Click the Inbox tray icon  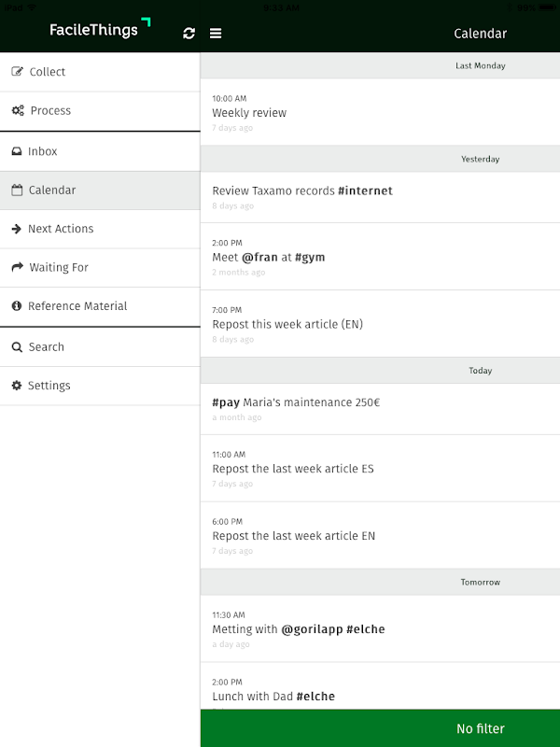[17, 151]
